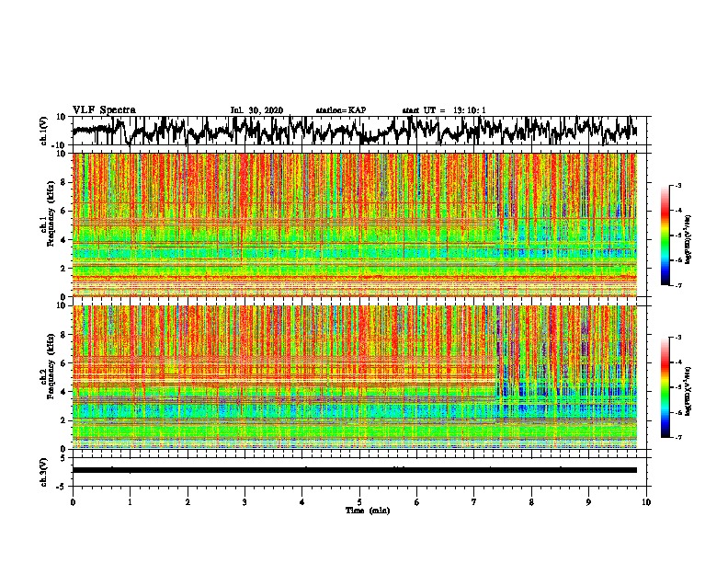
Task: Click the time axis tick label 3
Action: 245,502
